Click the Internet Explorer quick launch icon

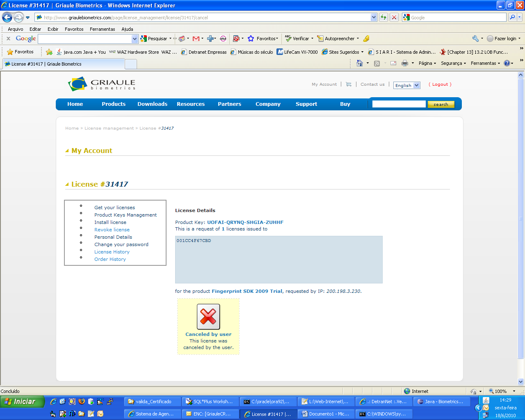coord(53,402)
